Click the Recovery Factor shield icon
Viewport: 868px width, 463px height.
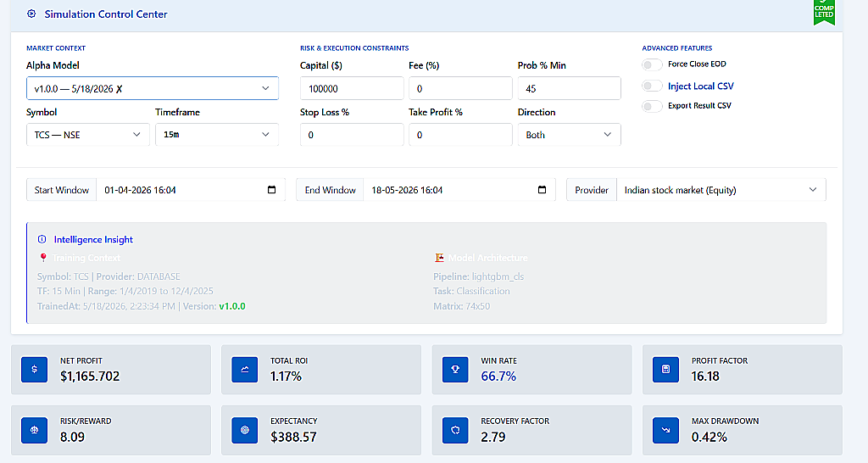point(455,430)
